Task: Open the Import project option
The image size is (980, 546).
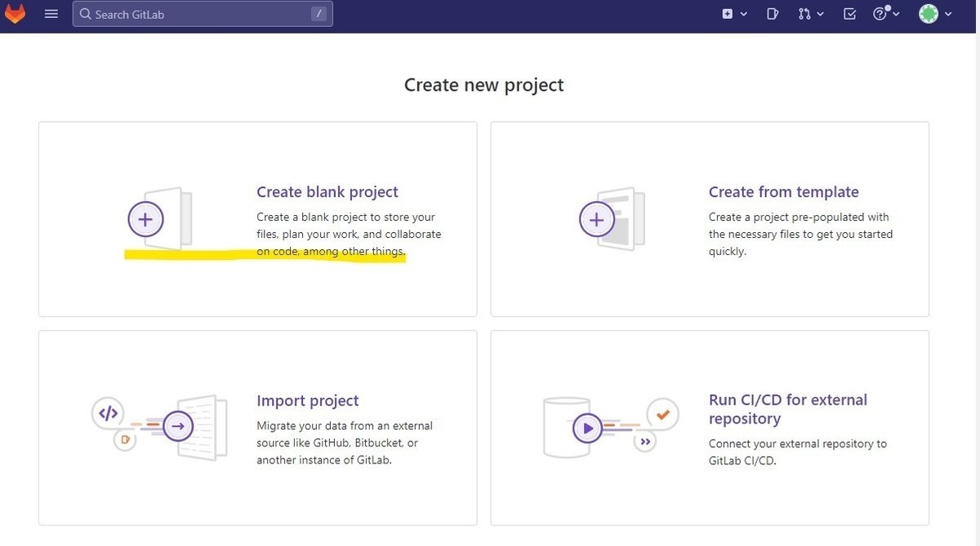Action: click(x=307, y=401)
